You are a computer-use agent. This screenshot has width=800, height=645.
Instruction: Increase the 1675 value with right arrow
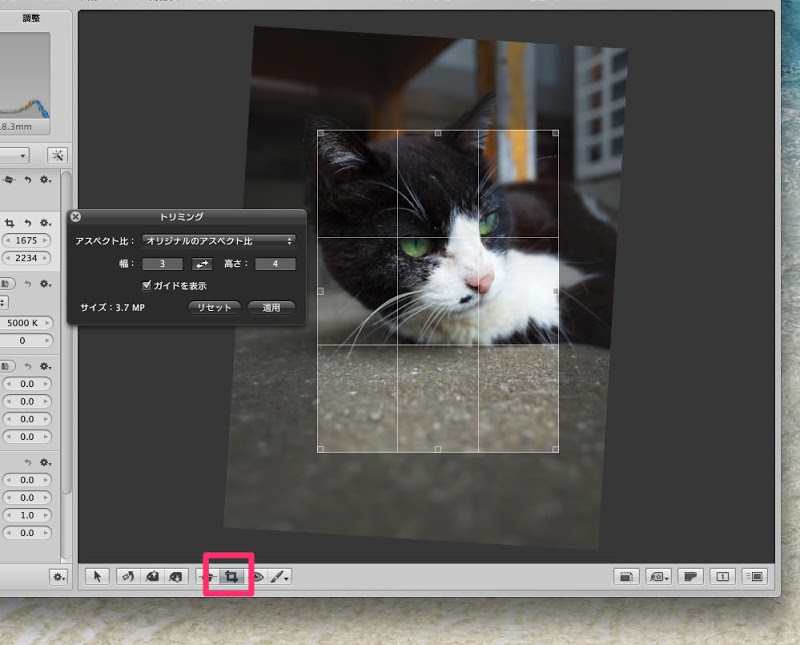[45, 240]
